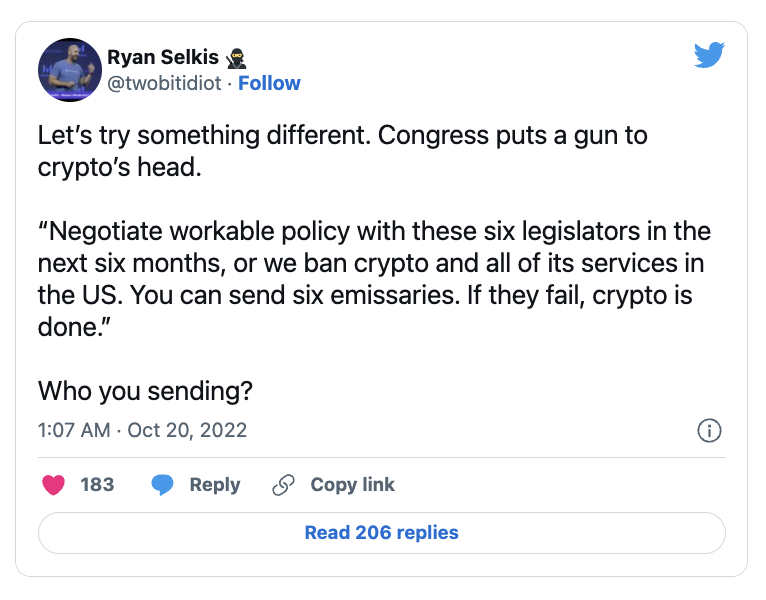Screen dimensions: 766x600
Task: Click the Oct 20, 2022 date
Action: coord(187,431)
